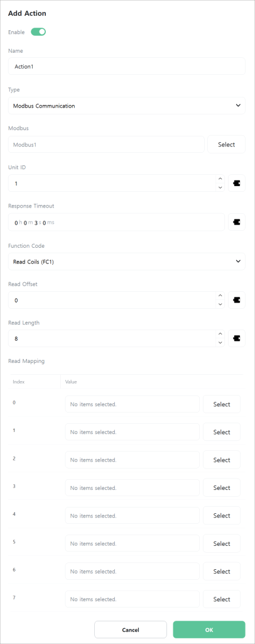The width and height of the screenshot is (255, 644).
Task: Click the Name field containing Action1
Action: (x=127, y=66)
